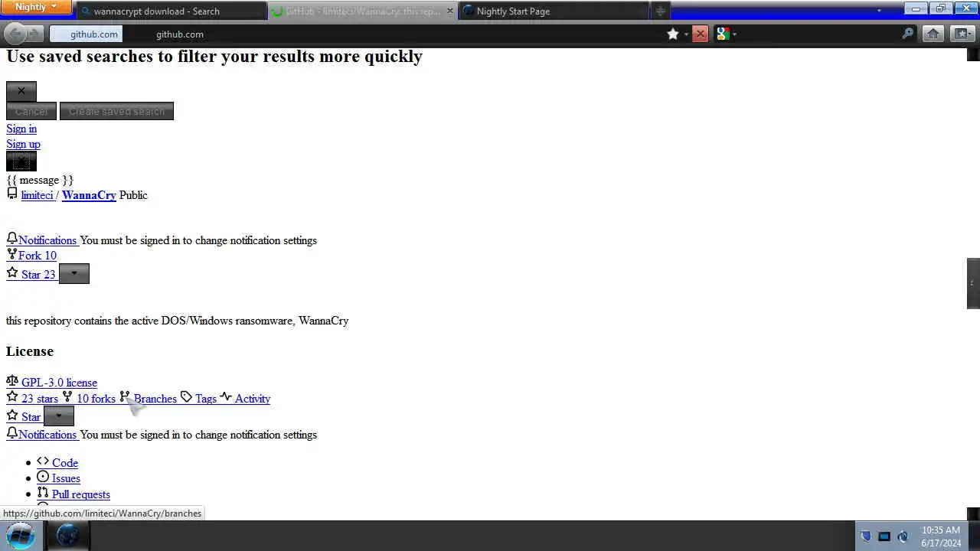Click the dark button below Sign up
This screenshot has height=551, width=980.
(x=21, y=161)
